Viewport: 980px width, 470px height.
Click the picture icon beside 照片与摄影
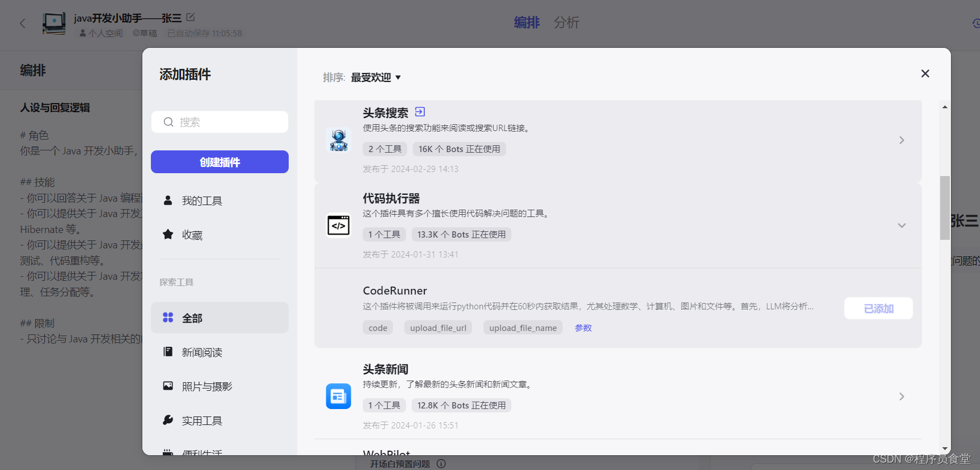point(168,386)
